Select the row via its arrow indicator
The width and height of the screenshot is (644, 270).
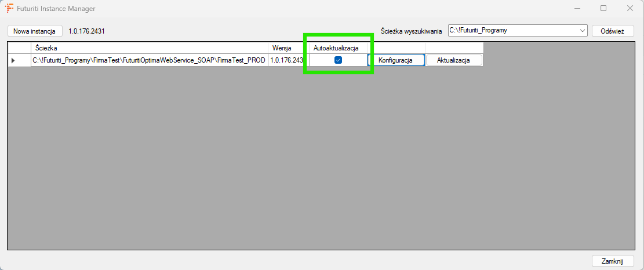coord(14,60)
